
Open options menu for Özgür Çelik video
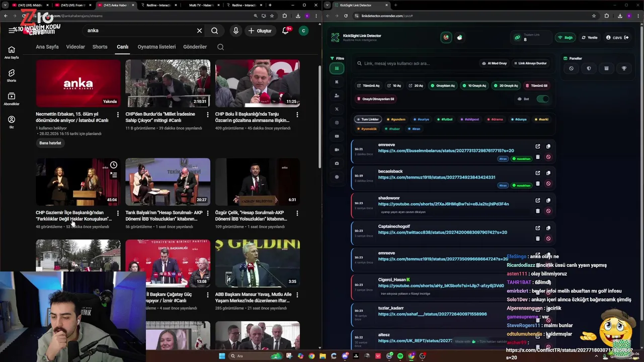297,213
